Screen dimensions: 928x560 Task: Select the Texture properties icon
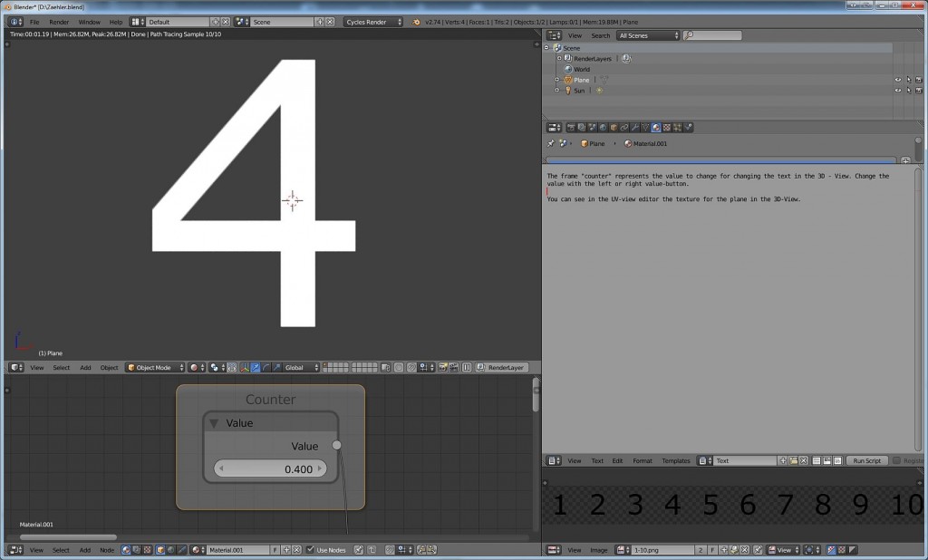(x=667, y=127)
